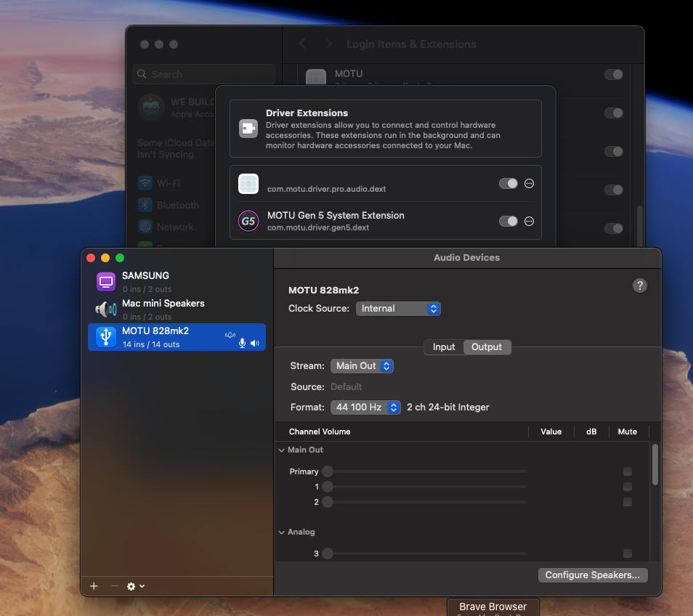Toggle the MOTU Gen 5 System Extension switch
The height and width of the screenshot is (616, 693).
pos(508,221)
